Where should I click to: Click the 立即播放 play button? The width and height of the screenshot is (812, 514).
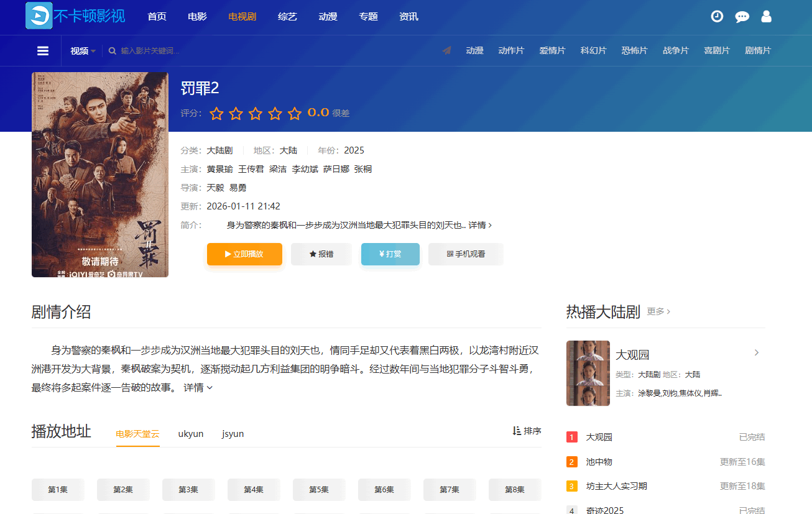[x=244, y=254]
